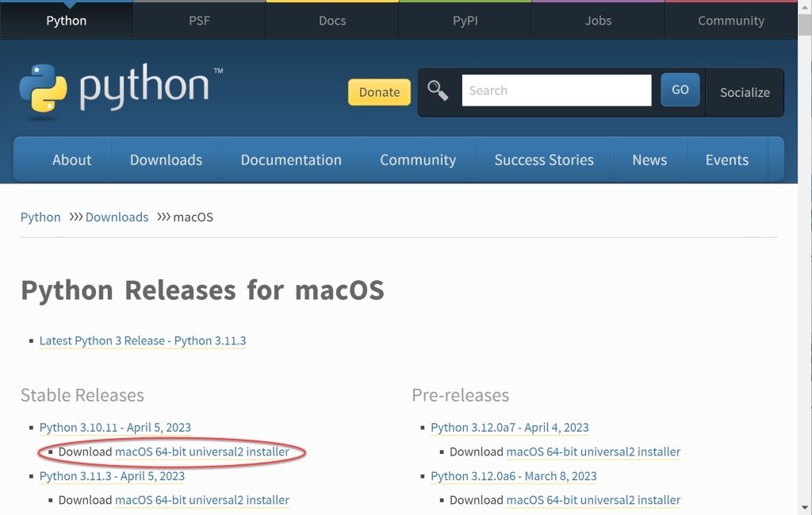Switch to the PSF top tab
This screenshot has width=812, height=515.
coord(199,21)
